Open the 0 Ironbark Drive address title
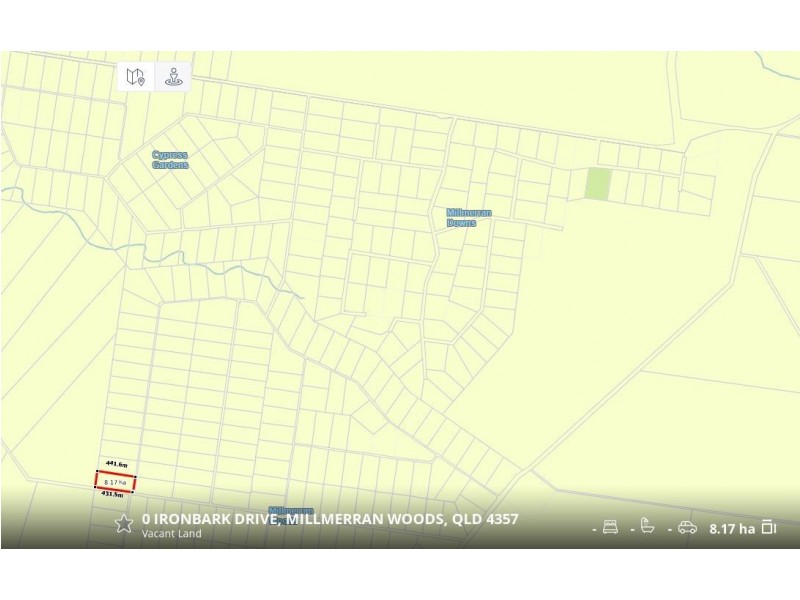Image resolution: width=800 pixels, height=600 pixels. [330, 519]
